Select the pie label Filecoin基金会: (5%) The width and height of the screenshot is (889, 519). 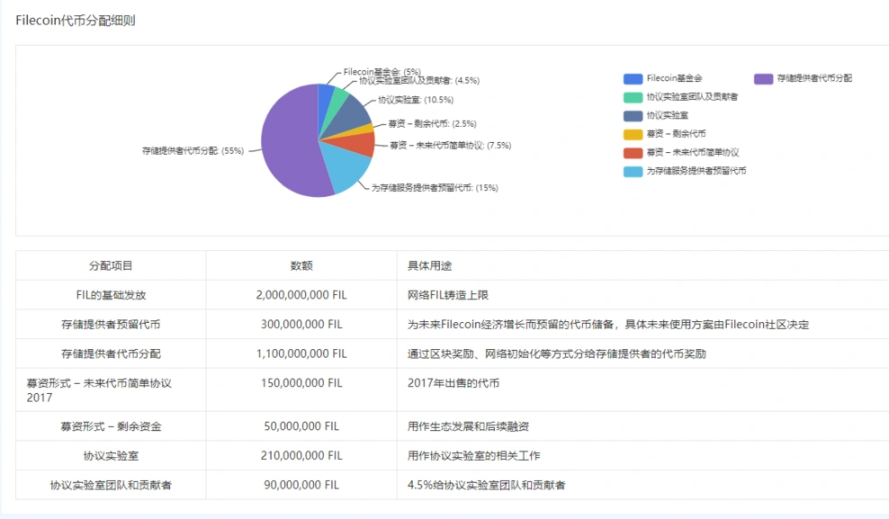pos(382,72)
